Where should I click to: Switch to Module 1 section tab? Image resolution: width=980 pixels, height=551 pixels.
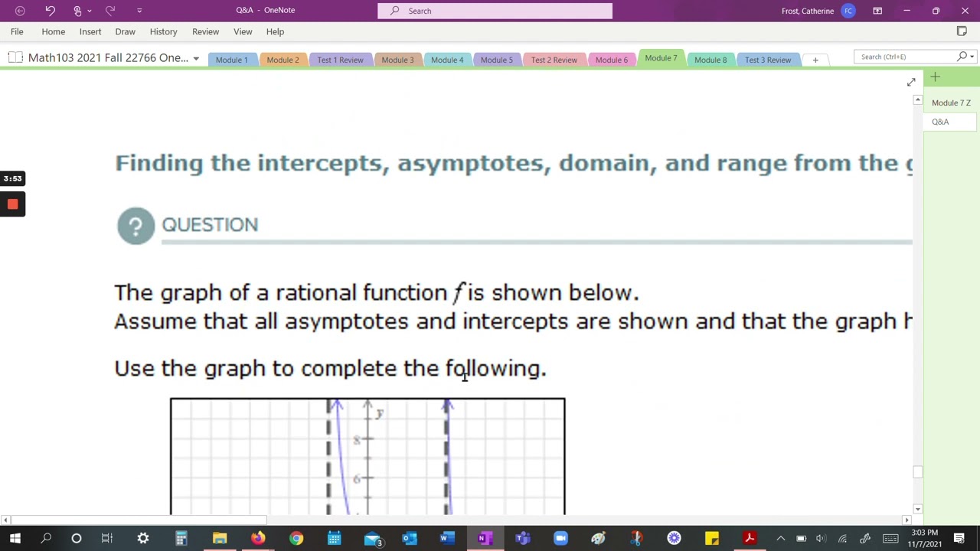[231, 60]
